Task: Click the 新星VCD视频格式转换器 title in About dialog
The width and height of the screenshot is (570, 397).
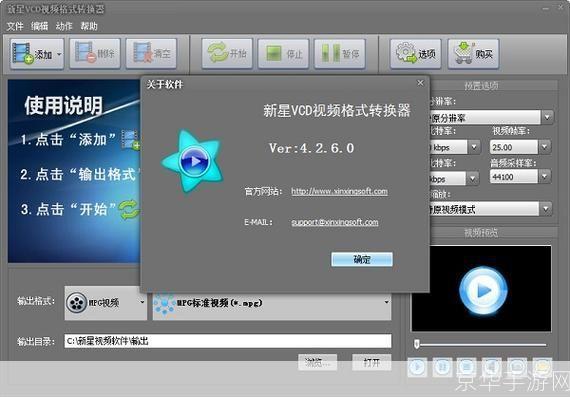Action: pos(337,111)
